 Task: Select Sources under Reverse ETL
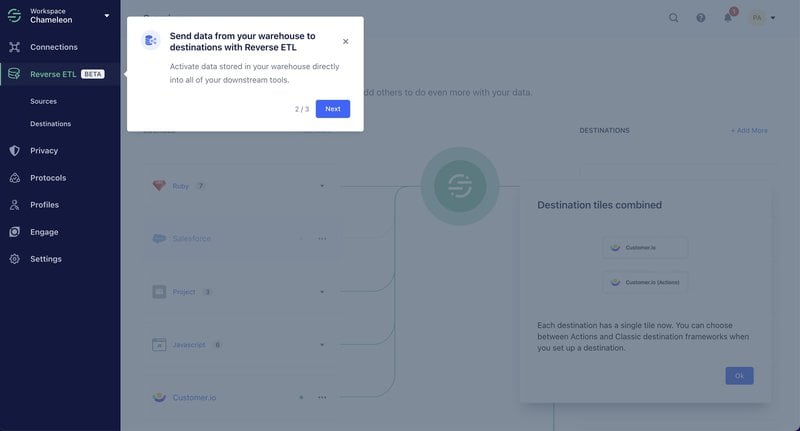[43, 101]
